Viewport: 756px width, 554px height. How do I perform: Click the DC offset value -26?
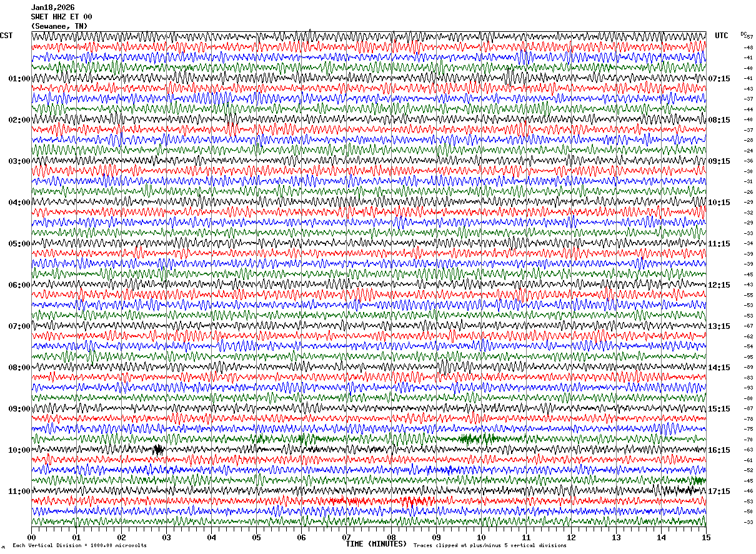(749, 192)
